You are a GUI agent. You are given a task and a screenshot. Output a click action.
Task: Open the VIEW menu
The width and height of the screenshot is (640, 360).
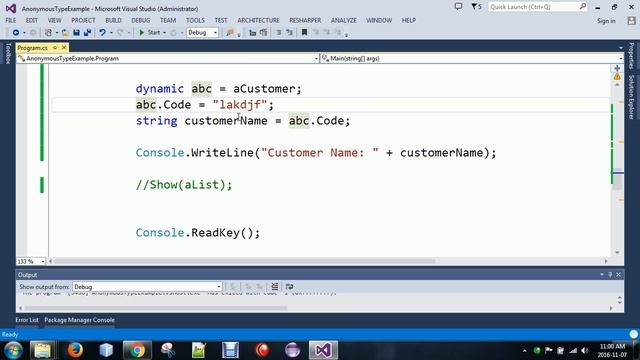coord(54,20)
